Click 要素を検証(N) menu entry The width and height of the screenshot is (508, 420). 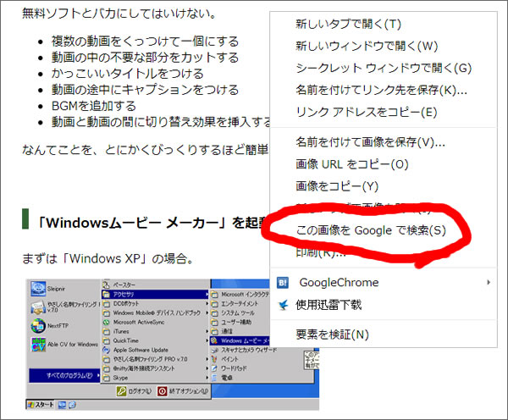point(332,334)
